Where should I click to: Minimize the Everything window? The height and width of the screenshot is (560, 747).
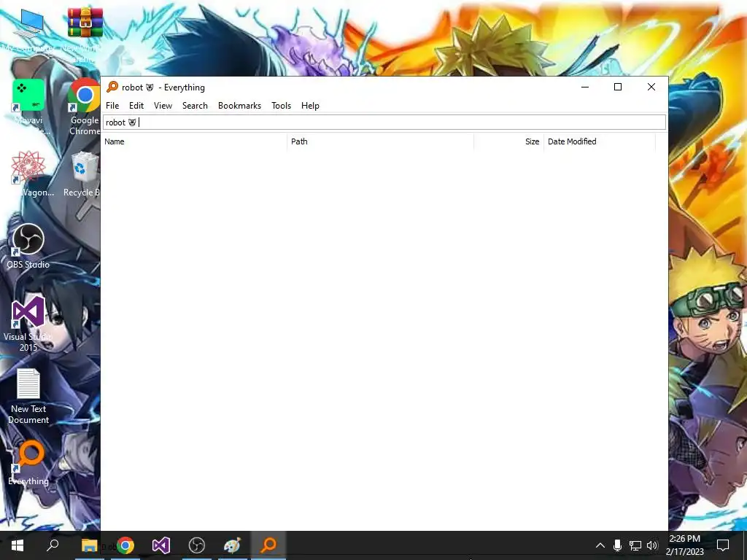point(585,87)
